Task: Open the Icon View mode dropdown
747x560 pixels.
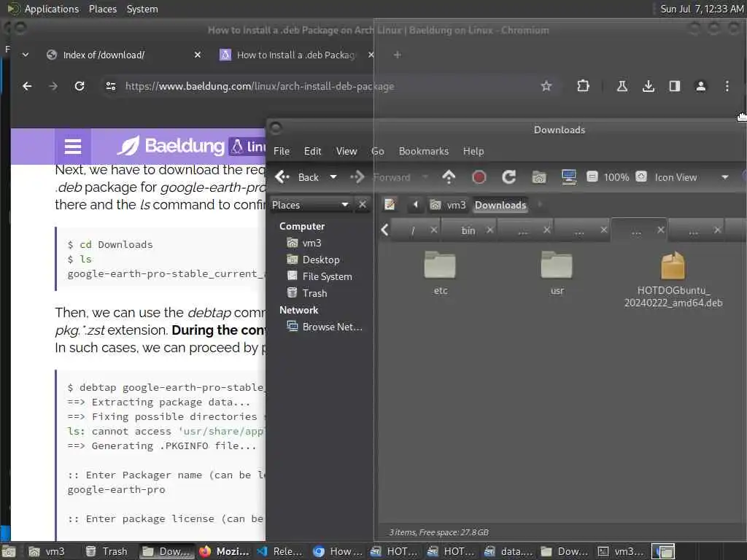Action: (x=692, y=177)
